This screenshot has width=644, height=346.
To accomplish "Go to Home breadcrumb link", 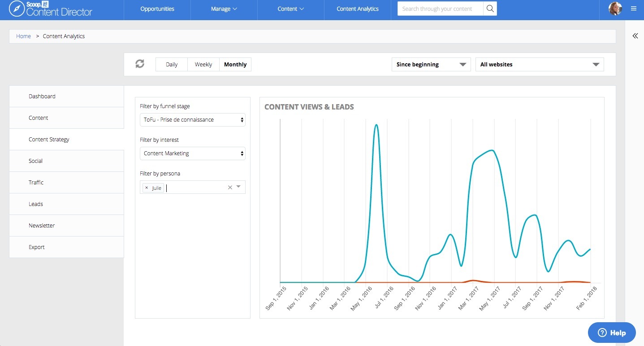I will (x=23, y=36).
